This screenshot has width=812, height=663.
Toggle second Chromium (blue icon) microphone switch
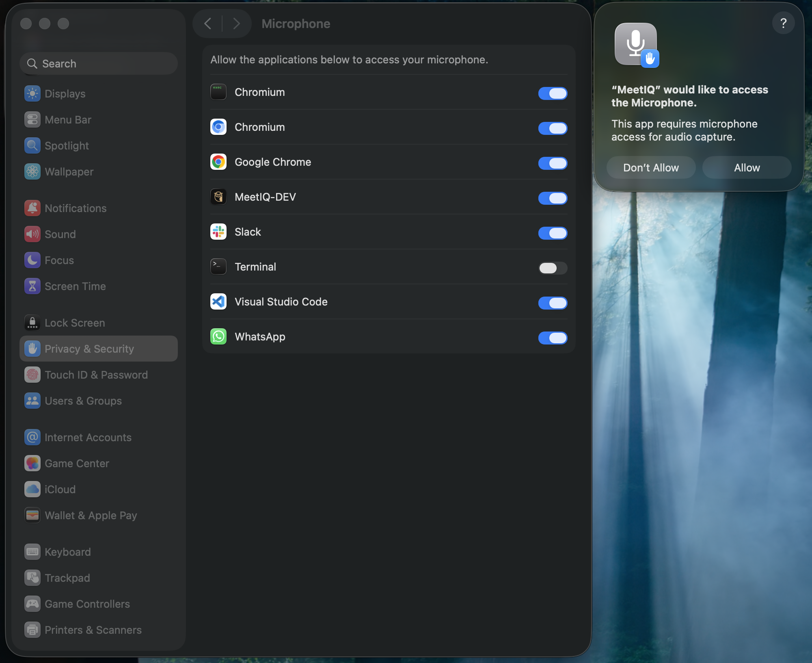553,128
